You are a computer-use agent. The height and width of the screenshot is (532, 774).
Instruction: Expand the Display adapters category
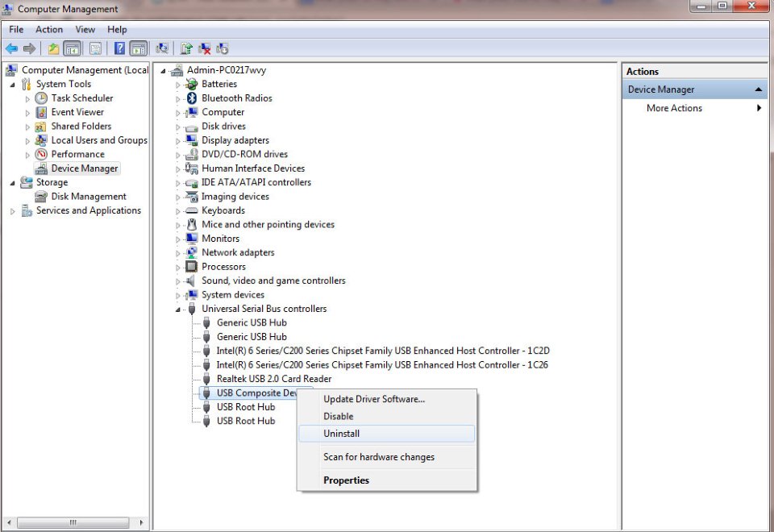point(178,141)
